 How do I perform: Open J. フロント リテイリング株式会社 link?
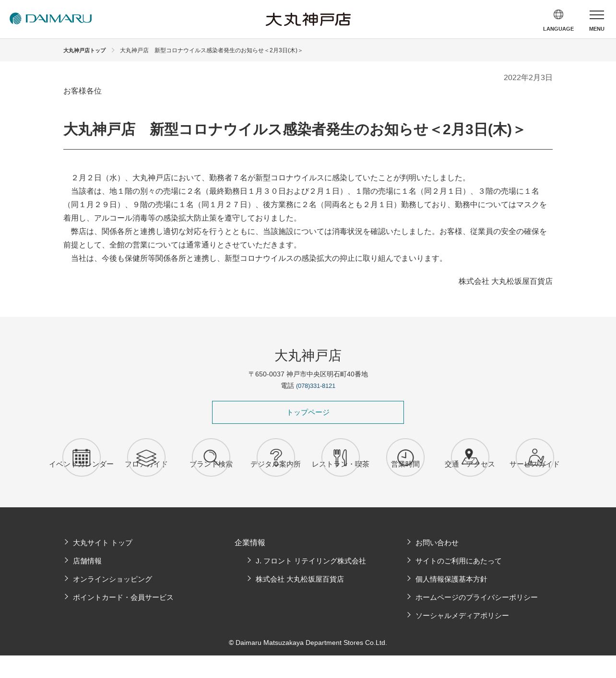coord(311,561)
